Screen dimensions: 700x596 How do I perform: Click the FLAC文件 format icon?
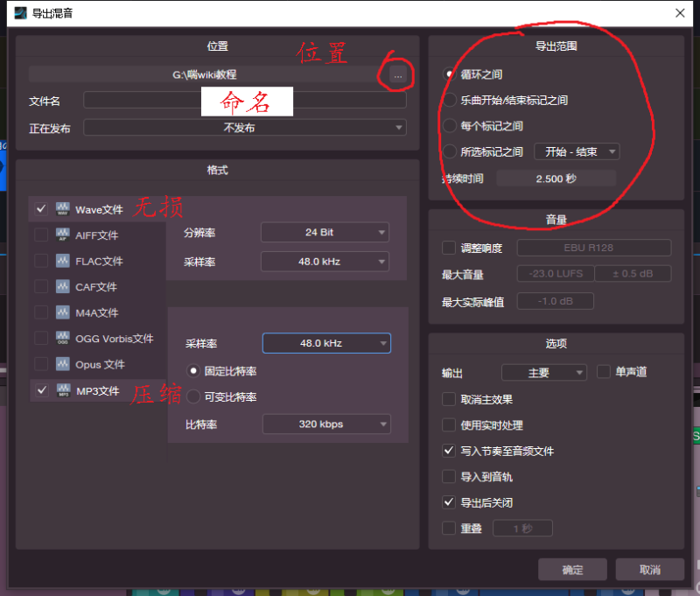pos(63,261)
